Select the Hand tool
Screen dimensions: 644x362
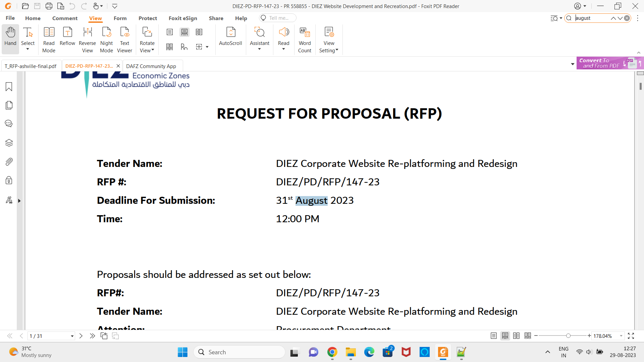point(10,39)
